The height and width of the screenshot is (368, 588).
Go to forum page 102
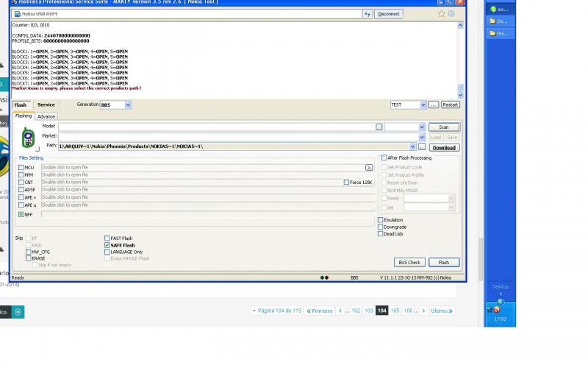(x=356, y=311)
